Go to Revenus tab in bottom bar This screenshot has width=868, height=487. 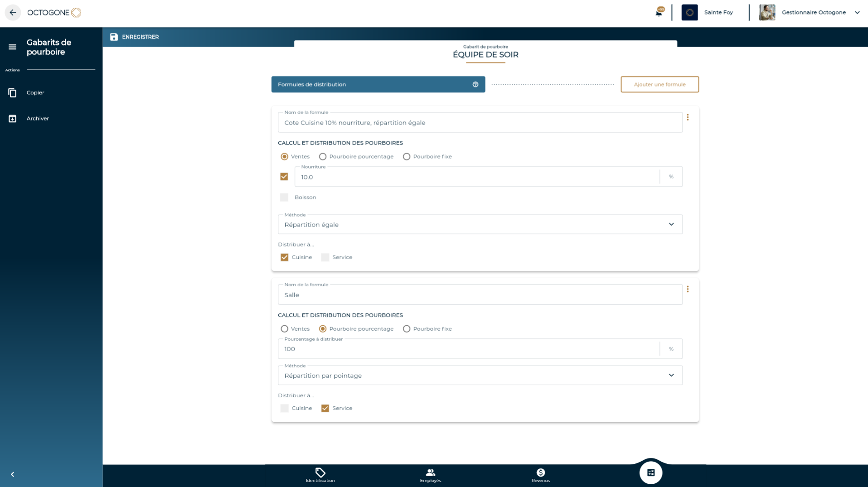pyautogui.click(x=540, y=475)
